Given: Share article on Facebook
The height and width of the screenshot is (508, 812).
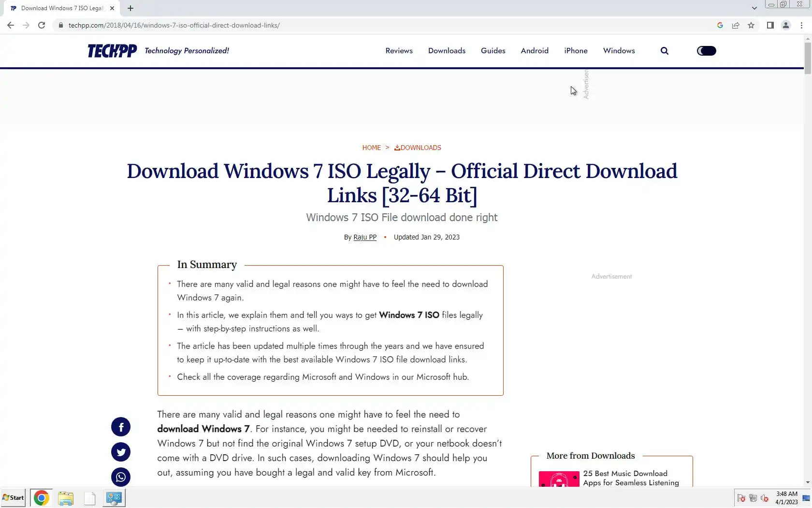Looking at the screenshot, I should pos(121,427).
